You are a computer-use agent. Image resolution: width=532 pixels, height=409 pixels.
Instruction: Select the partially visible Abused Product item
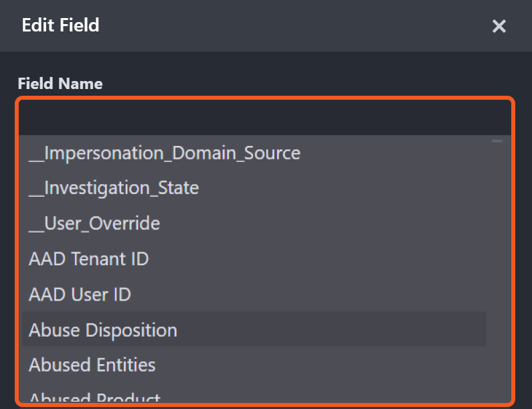94,399
